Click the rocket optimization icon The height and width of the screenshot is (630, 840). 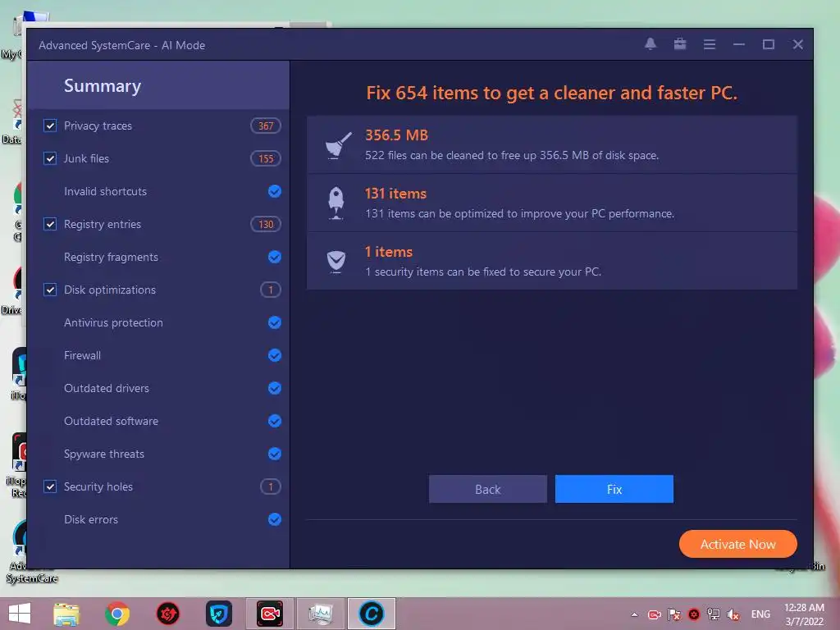[x=336, y=203]
